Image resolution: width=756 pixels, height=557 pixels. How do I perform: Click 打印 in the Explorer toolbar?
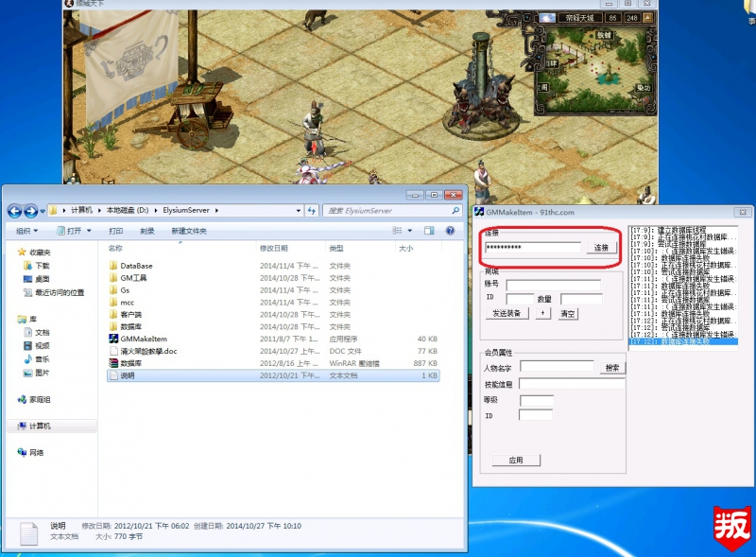click(115, 231)
